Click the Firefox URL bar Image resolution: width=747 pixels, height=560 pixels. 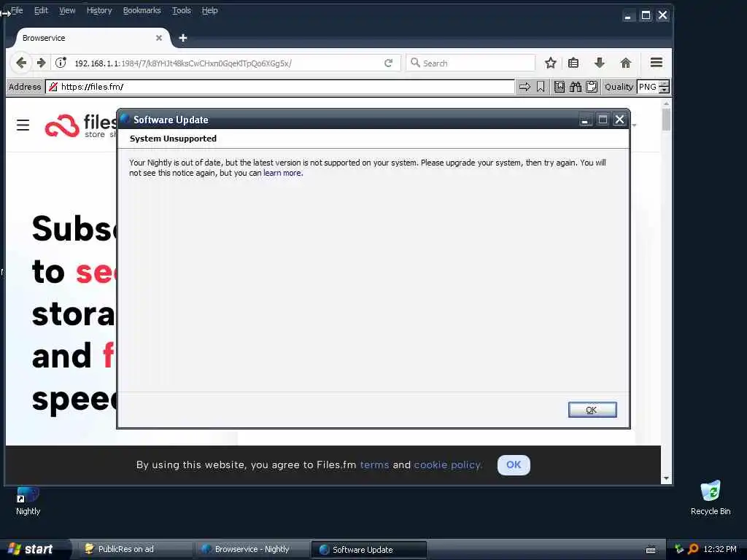[x=226, y=63]
